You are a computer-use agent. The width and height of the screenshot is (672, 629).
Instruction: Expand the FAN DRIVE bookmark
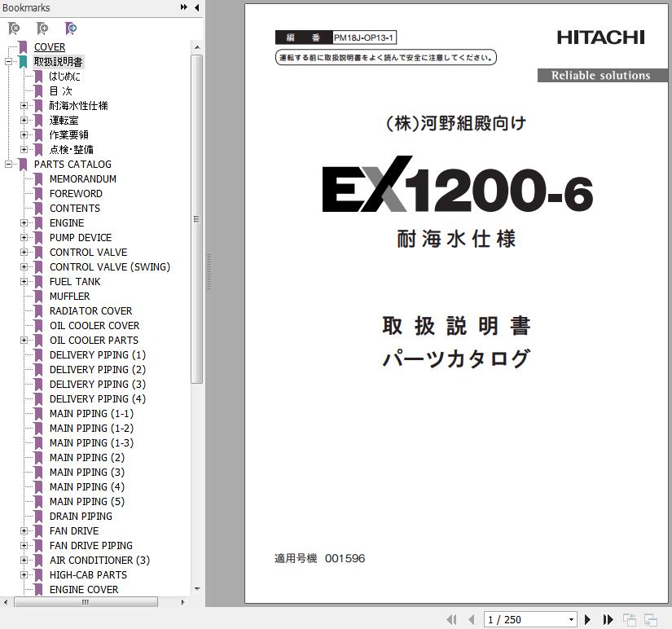point(24,530)
